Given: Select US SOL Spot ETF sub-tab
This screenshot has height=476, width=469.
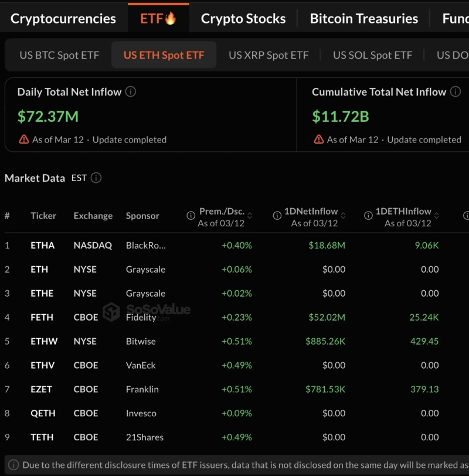Looking at the screenshot, I should (372, 55).
